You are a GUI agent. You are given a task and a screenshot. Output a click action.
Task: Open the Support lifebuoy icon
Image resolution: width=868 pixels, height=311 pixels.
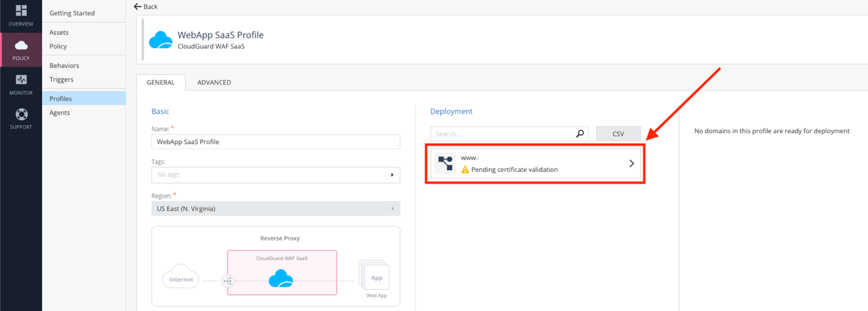coord(21,114)
